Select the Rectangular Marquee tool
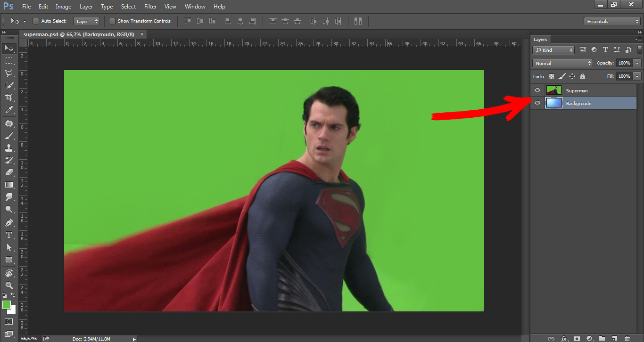The image size is (644, 342). tap(9, 61)
